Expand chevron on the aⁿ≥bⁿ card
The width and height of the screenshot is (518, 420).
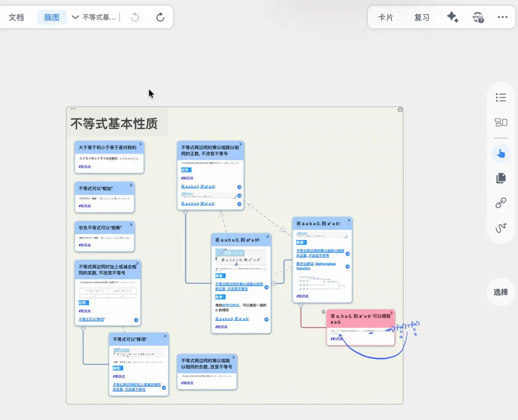[x=349, y=220]
